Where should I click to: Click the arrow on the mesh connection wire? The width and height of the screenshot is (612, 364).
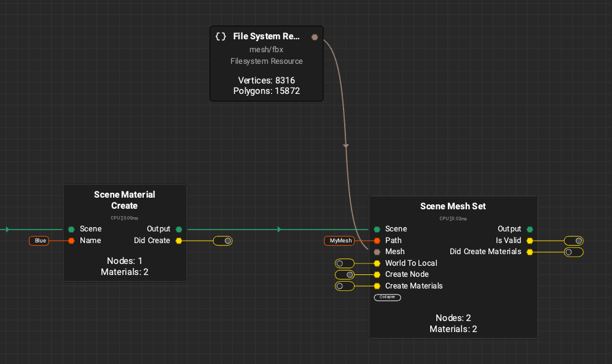pyautogui.click(x=346, y=145)
